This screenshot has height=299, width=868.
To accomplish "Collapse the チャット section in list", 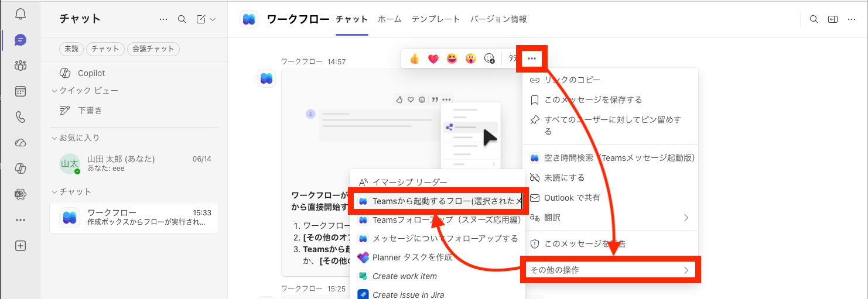I will point(71,192).
